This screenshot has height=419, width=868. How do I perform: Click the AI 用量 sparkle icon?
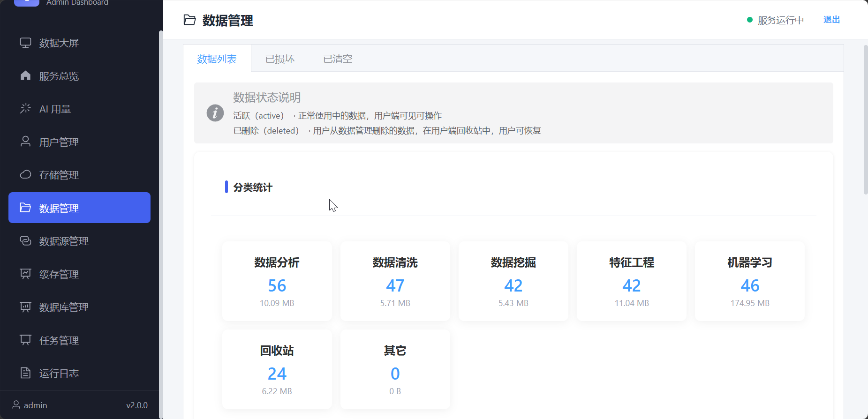tap(25, 109)
